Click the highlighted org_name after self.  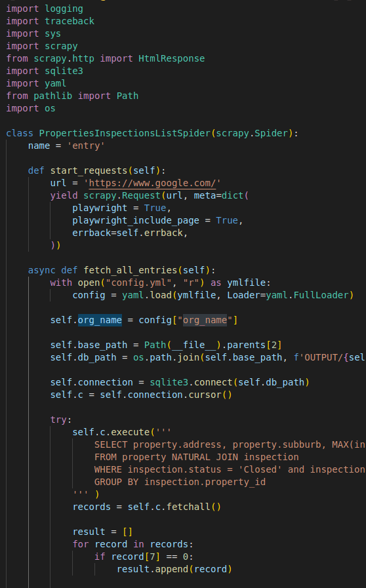100,321
